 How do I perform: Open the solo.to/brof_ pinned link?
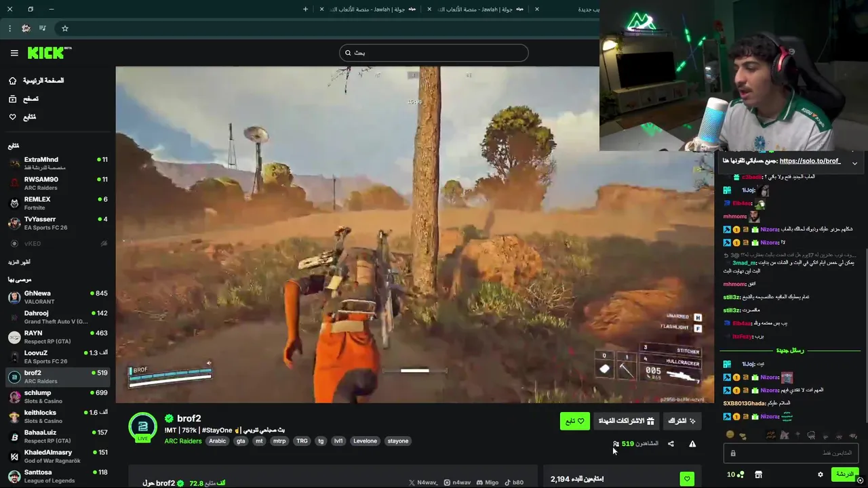pyautogui.click(x=810, y=161)
